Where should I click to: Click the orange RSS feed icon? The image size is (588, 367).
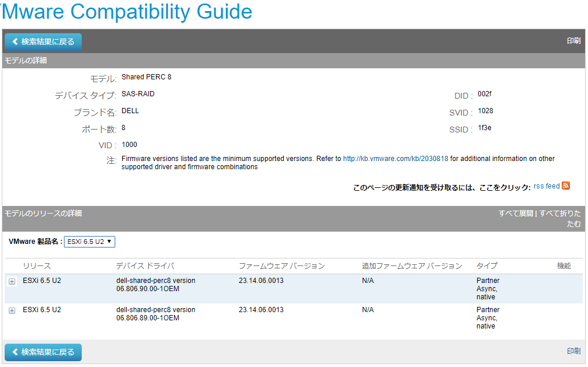[566, 186]
